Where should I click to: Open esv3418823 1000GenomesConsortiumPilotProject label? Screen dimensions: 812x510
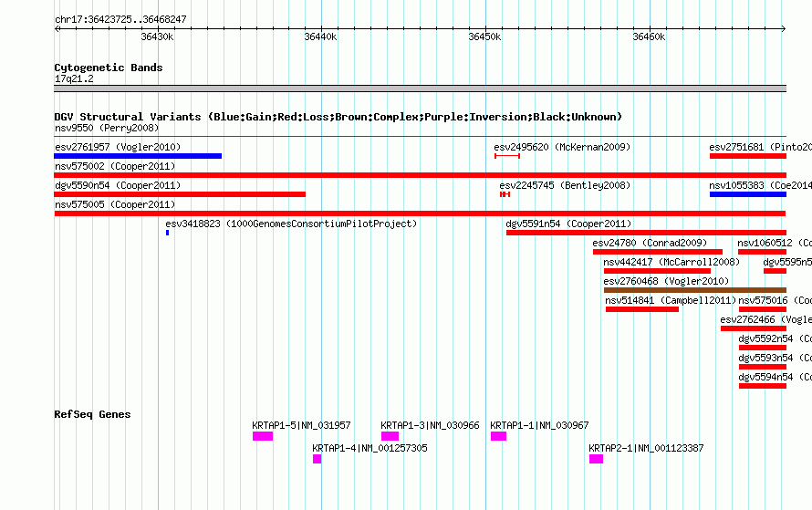pos(291,224)
